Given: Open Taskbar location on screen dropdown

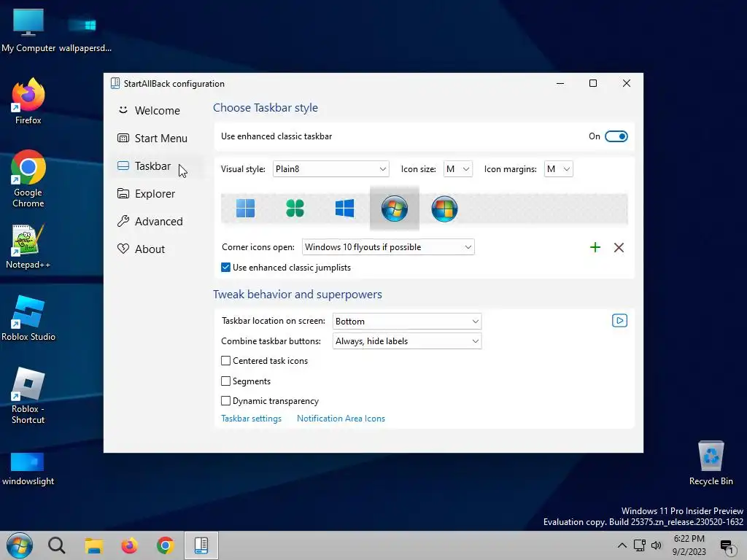Looking at the screenshot, I should coord(407,322).
